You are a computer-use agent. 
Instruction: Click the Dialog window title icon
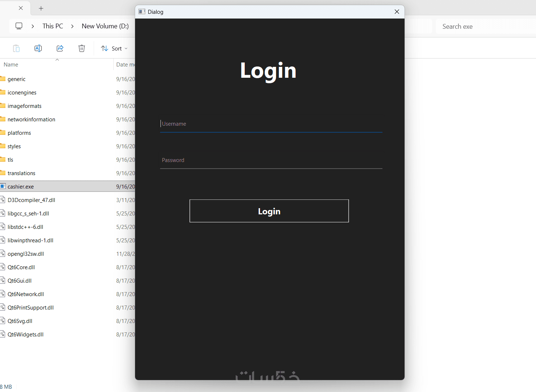[142, 12]
